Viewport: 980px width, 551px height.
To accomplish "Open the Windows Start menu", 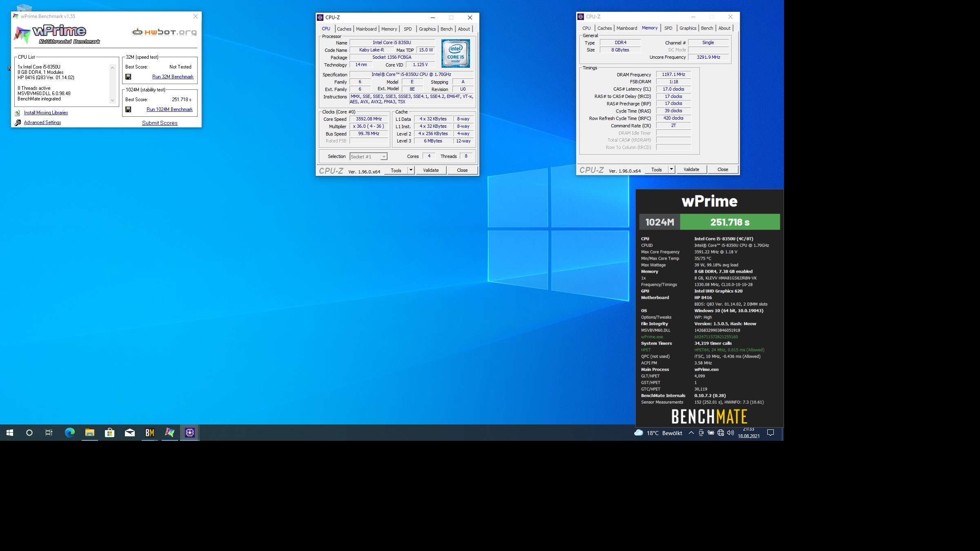I will point(10,433).
